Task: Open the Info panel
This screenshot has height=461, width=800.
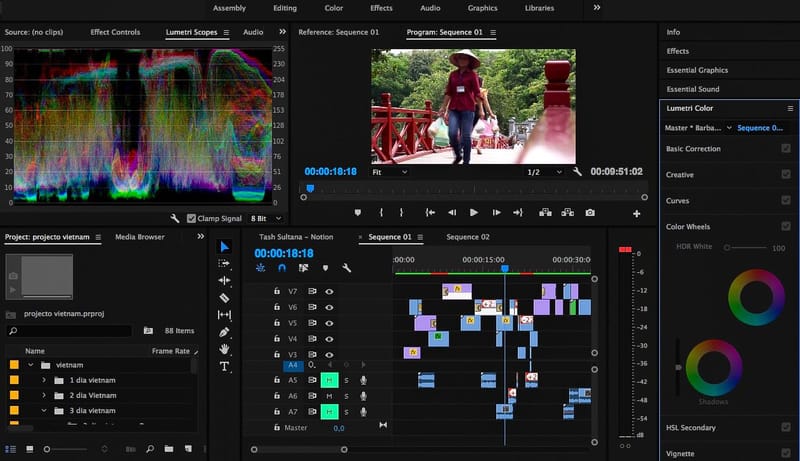Action: [x=673, y=32]
